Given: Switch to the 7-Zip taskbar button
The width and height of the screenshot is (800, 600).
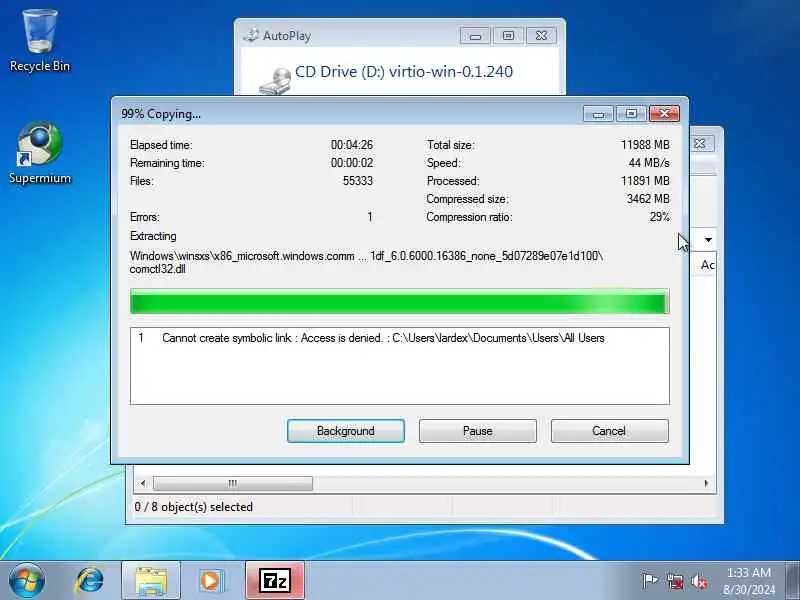Looking at the screenshot, I should (x=275, y=581).
